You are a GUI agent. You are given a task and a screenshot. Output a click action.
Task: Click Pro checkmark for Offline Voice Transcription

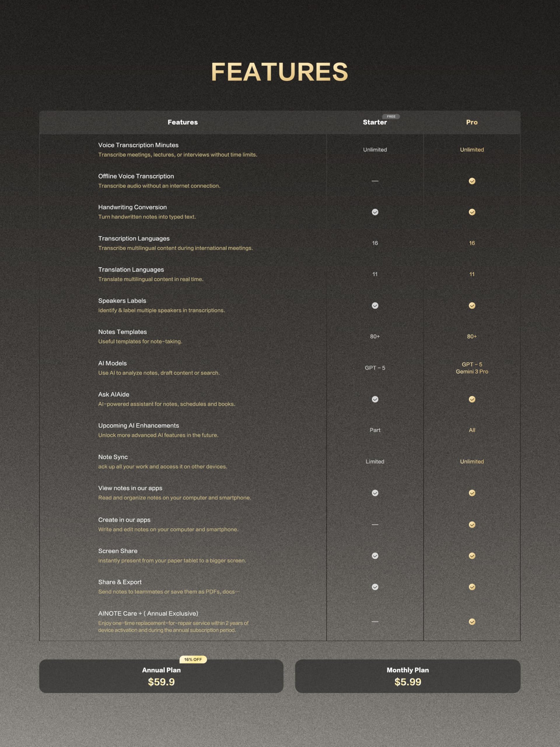[472, 181]
